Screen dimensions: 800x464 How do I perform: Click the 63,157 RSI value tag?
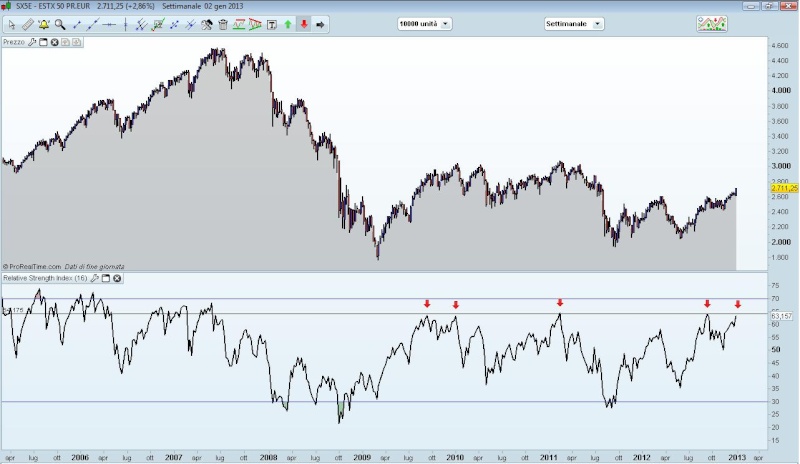(781, 316)
